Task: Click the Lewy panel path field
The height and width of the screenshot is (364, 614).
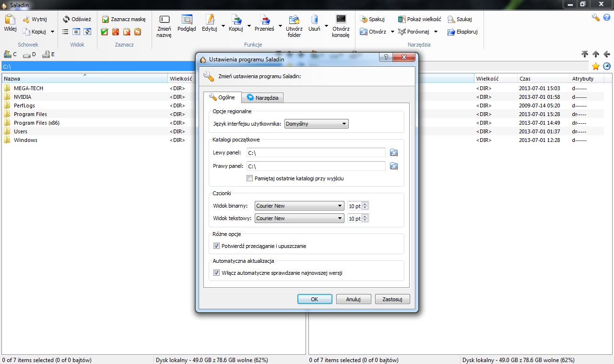Action: (316, 153)
